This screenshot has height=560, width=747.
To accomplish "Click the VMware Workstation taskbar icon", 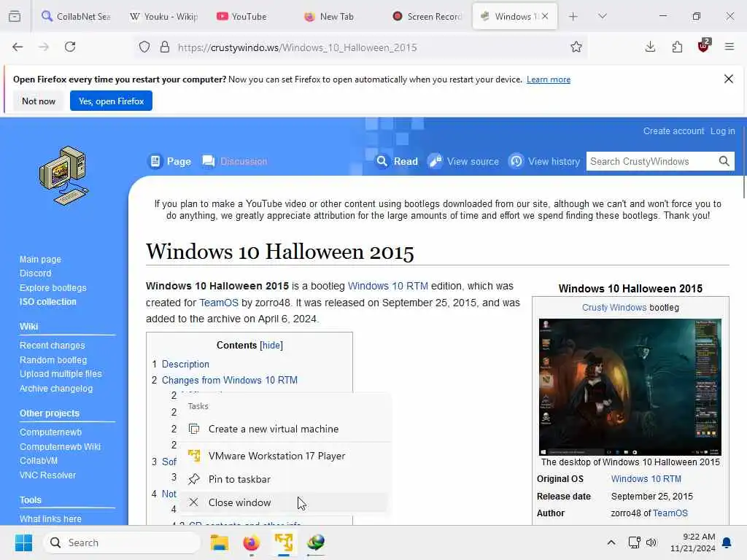I will (284, 542).
